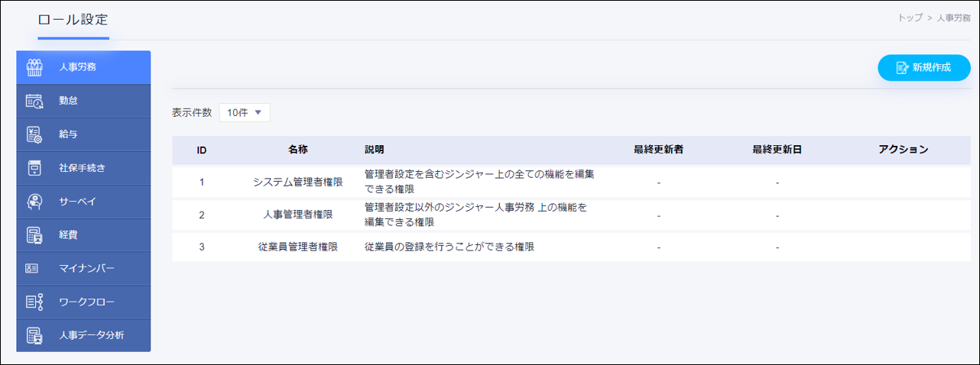Open the 表示件数 10件 dropdown

[x=244, y=112]
